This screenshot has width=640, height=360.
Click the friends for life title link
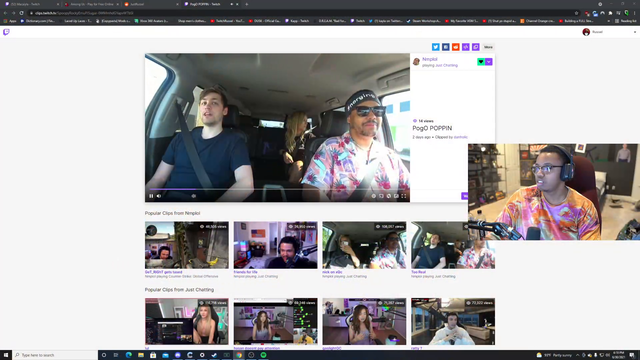(x=245, y=272)
